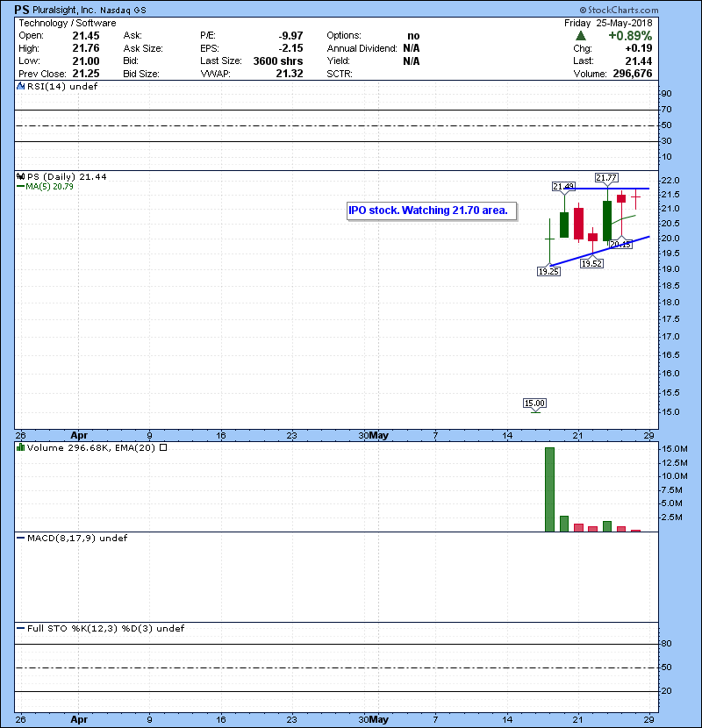The height and width of the screenshot is (728, 702).
Task: Click the 21.77 high price label
Action: tap(606, 178)
